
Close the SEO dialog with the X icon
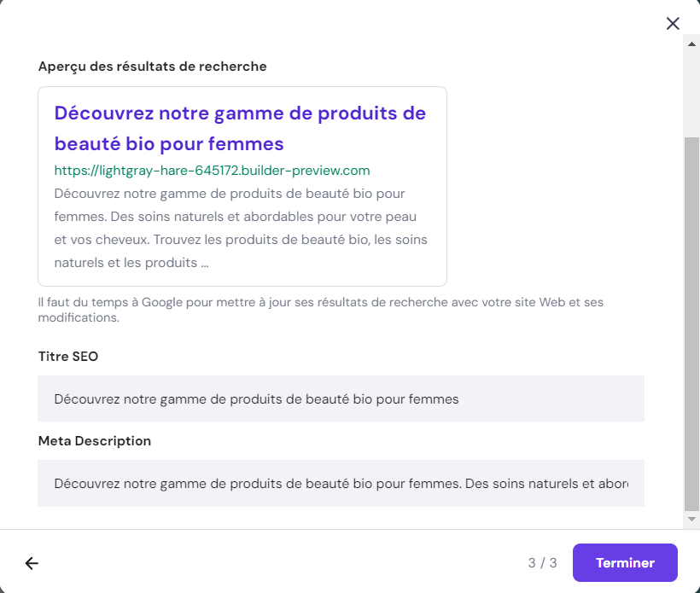click(x=673, y=23)
